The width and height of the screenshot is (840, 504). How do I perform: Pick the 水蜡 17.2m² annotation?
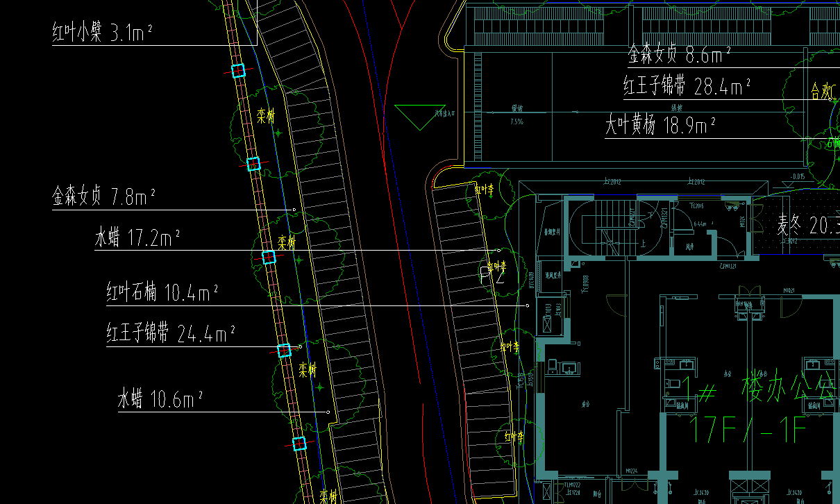coord(137,238)
